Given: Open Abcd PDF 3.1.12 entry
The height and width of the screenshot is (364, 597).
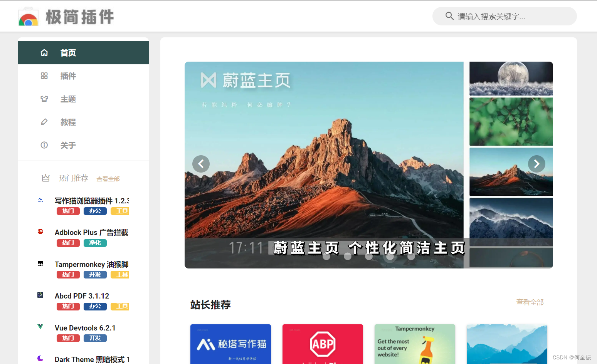Looking at the screenshot, I should (x=82, y=296).
